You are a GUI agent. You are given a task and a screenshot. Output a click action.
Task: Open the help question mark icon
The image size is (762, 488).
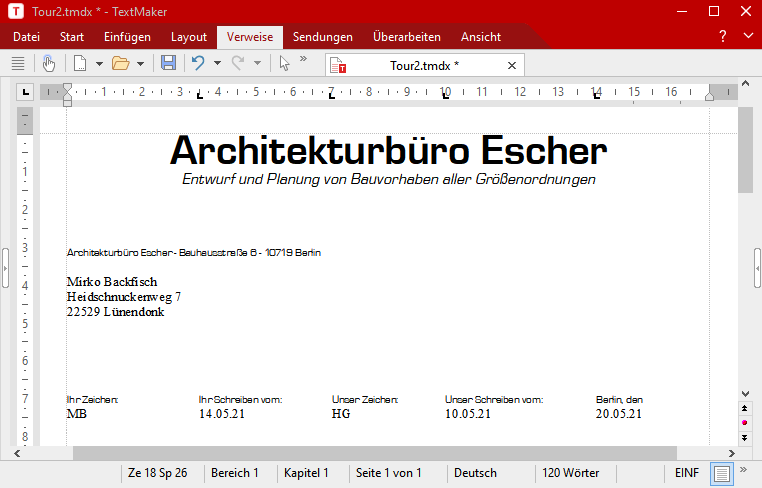tap(722, 36)
